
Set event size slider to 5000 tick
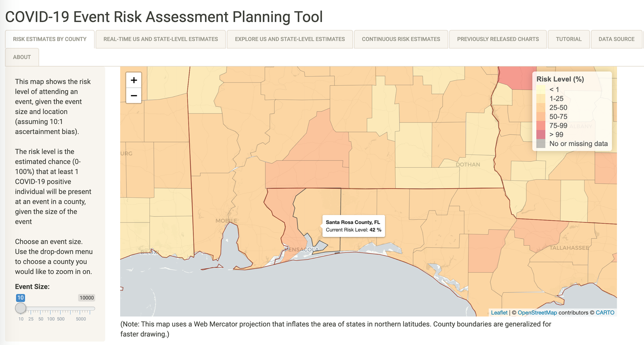80,311
